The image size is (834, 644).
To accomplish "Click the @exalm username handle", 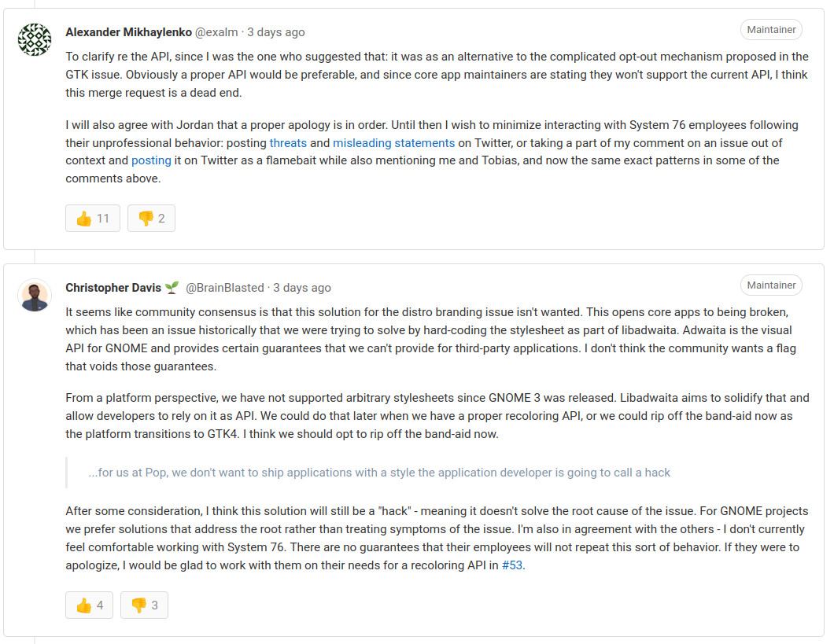I will click(217, 32).
